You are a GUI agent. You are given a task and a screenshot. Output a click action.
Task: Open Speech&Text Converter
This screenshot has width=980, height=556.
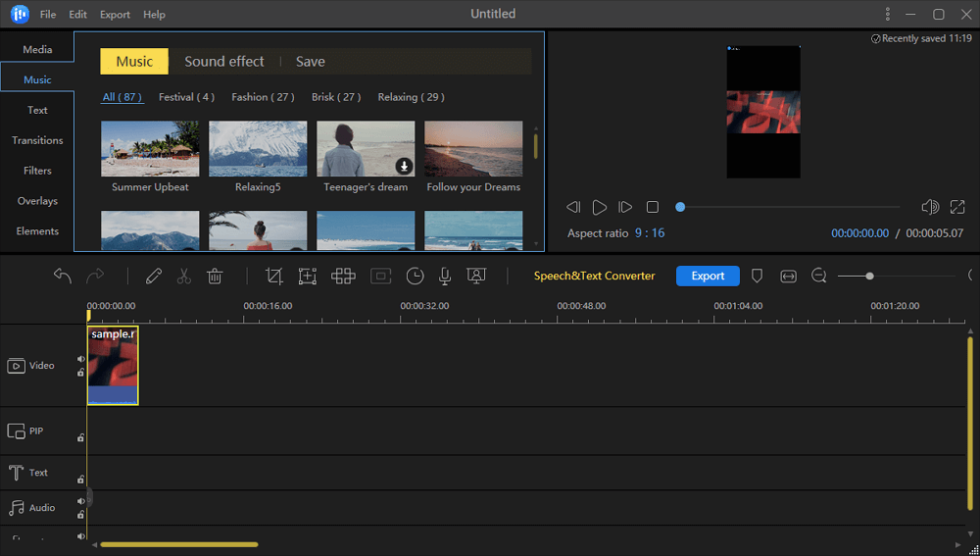pyautogui.click(x=594, y=276)
